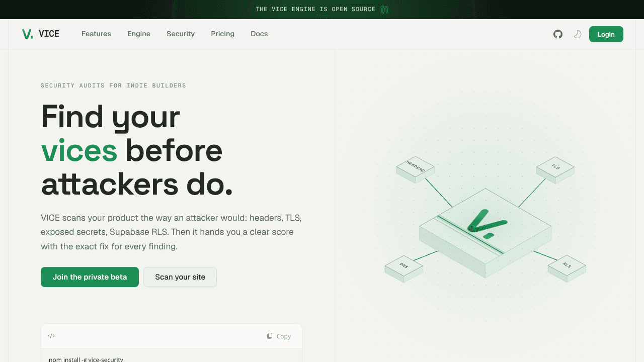The width and height of the screenshot is (644, 362).
Task: Click the open source announcement banner
Action: pos(322,9)
